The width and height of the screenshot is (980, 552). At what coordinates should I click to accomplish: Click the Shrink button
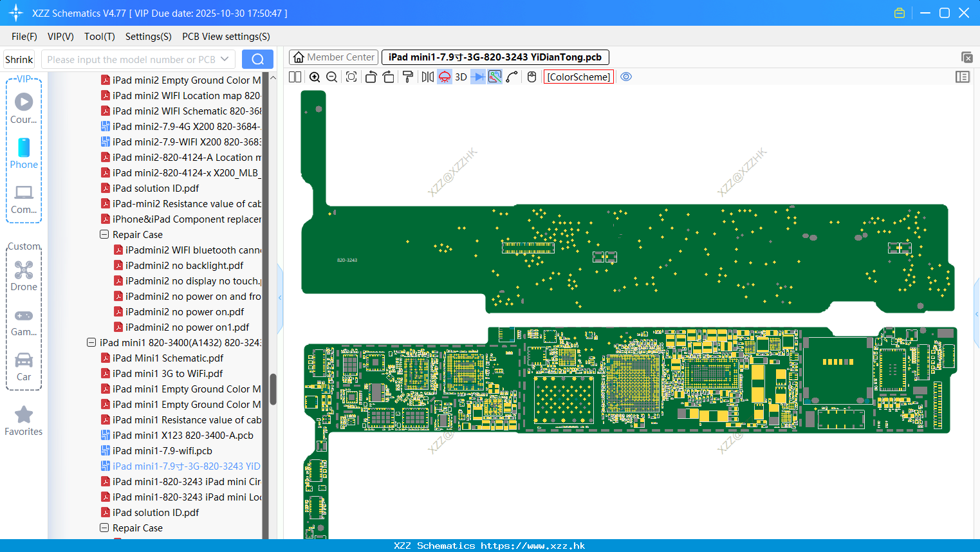pyautogui.click(x=19, y=59)
